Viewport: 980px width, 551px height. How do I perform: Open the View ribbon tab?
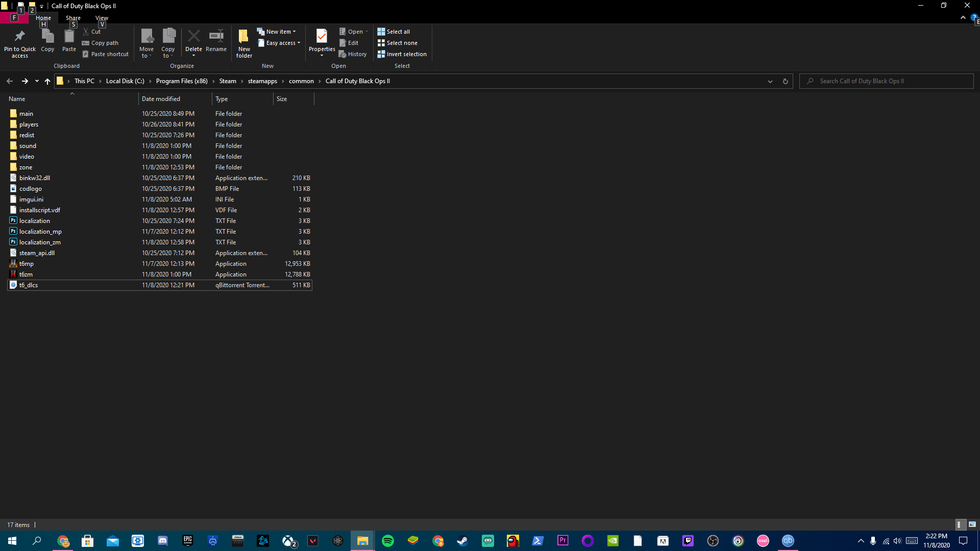(x=102, y=18)
